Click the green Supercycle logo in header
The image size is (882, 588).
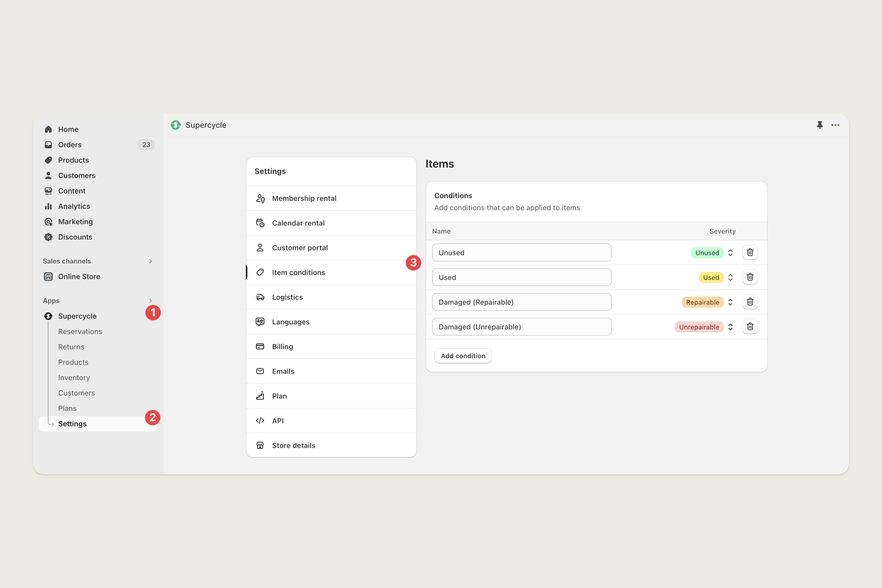[175, 125]
